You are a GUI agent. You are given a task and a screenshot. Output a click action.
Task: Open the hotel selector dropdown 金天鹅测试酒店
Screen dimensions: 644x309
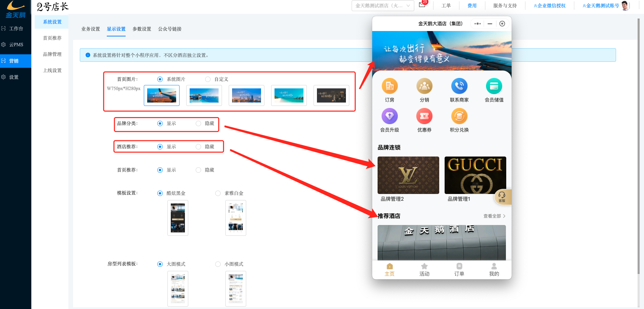(383, 6)
